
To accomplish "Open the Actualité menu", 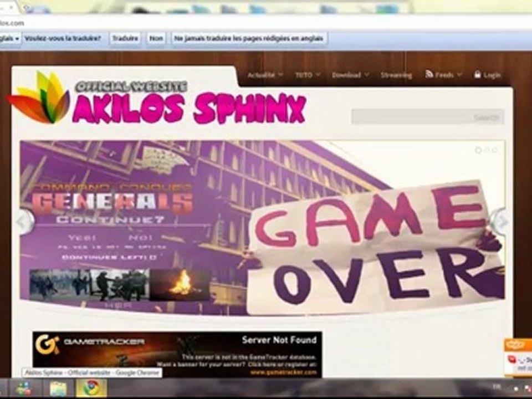I will [265, 75].
